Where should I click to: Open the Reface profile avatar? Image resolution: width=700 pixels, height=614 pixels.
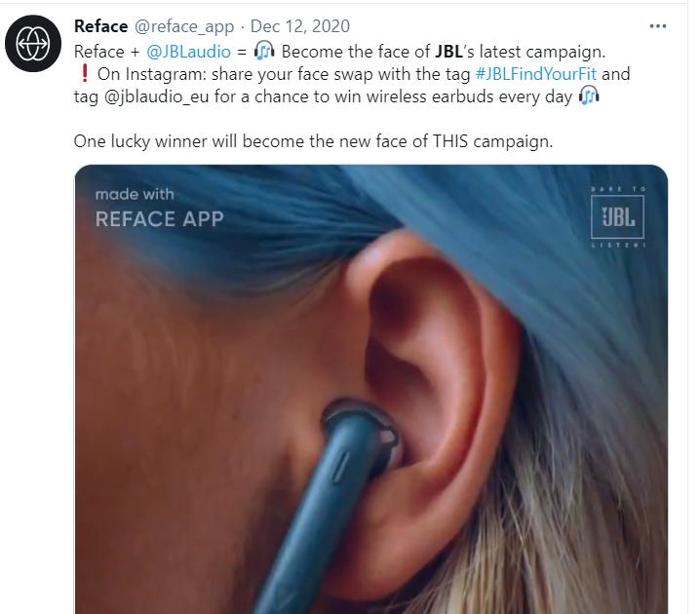pyautogui.click(x=33, y=43)
